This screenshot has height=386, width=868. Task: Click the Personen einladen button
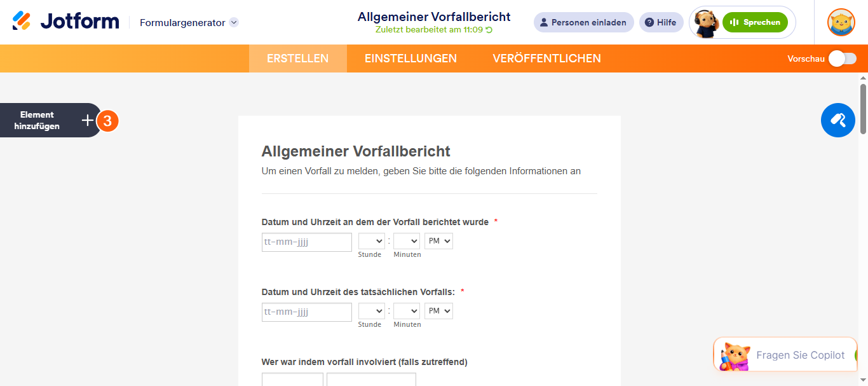pos(583,22)
